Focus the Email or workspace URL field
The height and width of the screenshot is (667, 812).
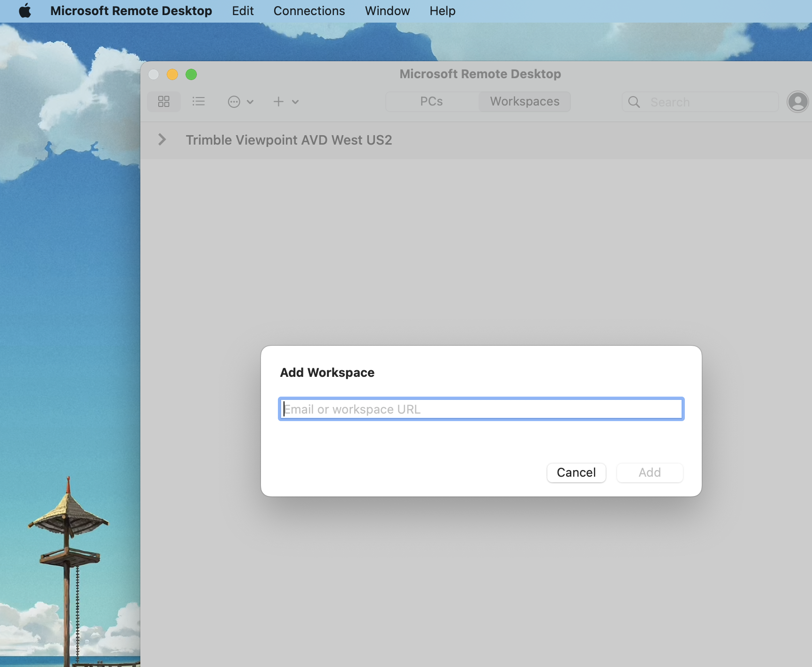click(481, 409)
